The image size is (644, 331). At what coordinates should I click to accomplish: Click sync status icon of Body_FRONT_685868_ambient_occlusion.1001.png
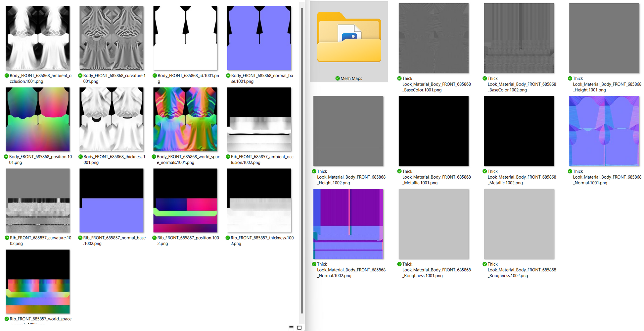[x=7, y=76]
